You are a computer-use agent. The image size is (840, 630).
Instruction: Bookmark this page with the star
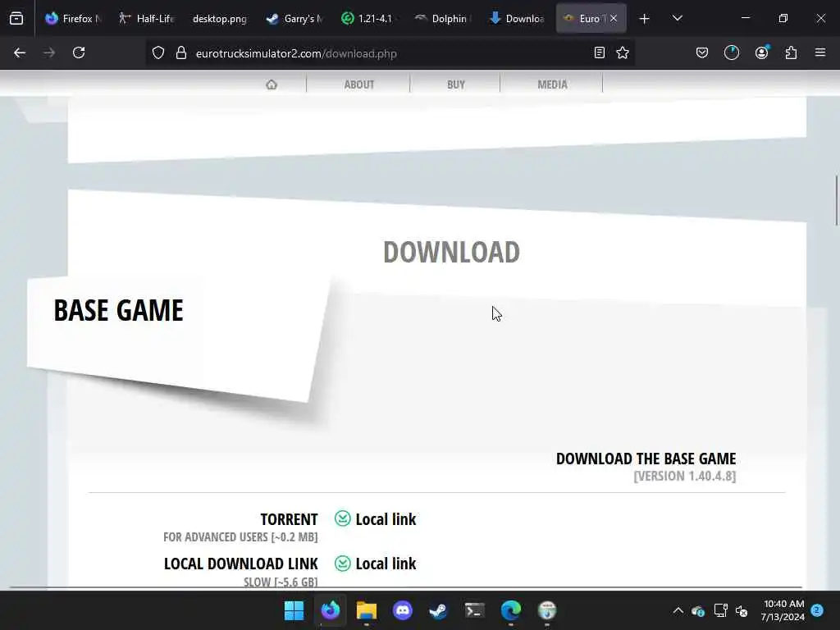point(623,53)
